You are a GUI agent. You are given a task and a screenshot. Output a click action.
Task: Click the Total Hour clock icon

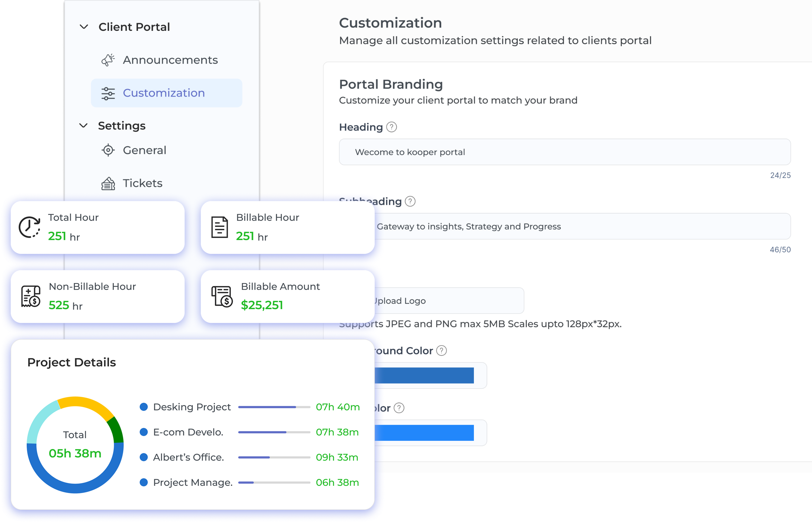[x=30, y=227]
